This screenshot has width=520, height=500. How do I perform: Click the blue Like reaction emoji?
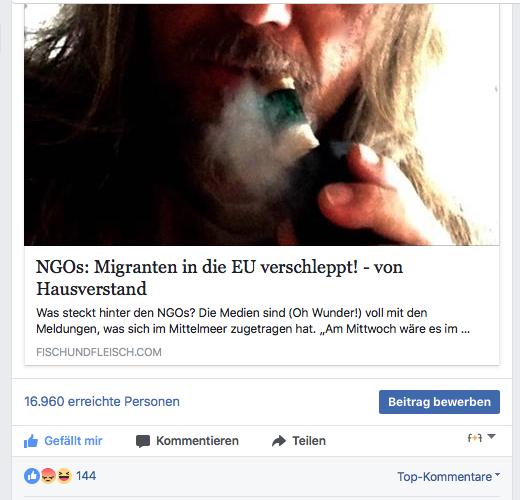tap(32, 476)
